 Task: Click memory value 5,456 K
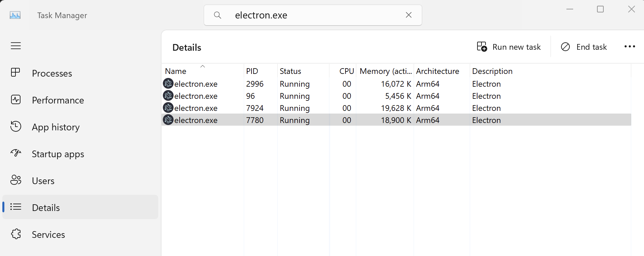(x=398, y=96)
